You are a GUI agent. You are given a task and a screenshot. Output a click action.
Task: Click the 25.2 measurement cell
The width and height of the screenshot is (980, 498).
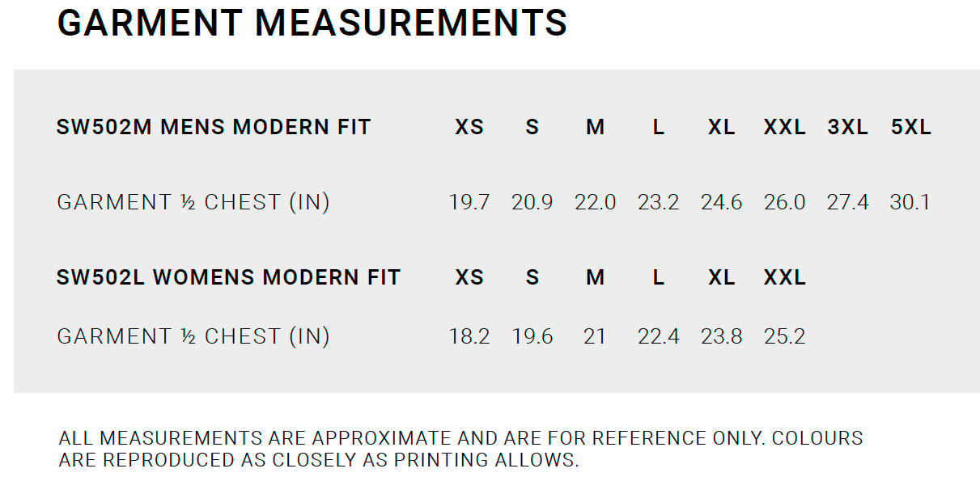coord(785,336)
